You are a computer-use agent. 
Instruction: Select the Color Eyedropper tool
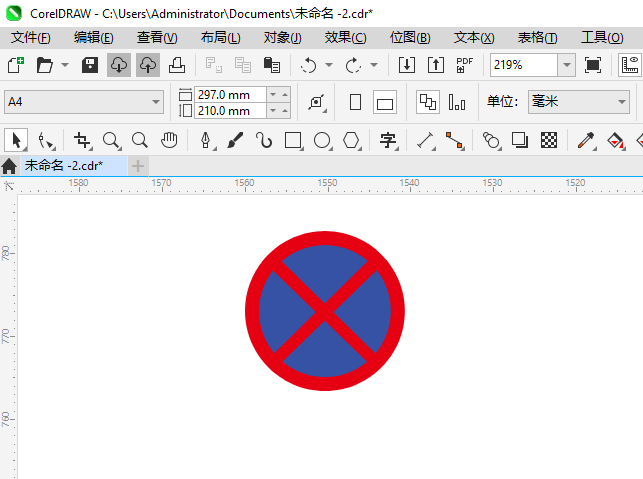586,140
